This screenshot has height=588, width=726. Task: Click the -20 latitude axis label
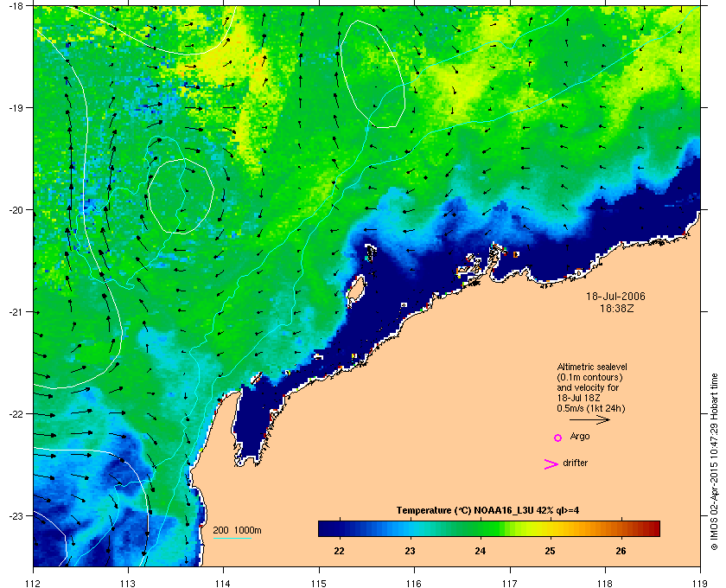tap(16, 210)
